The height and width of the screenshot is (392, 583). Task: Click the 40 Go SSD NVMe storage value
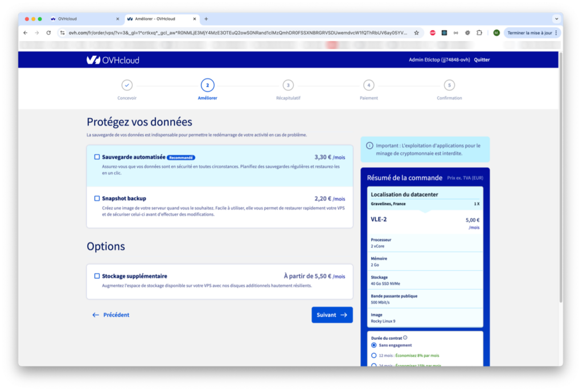[385, 284]
